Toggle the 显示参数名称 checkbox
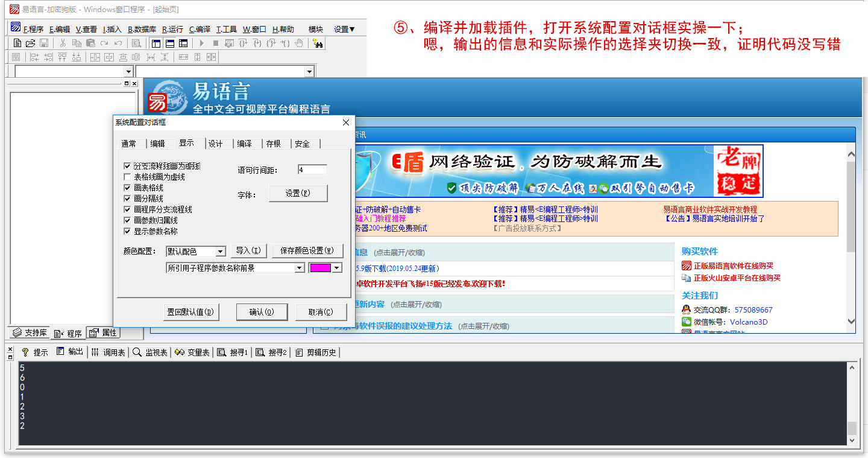Viewport: 868px width, 458px height. click(x=127, y=231)
